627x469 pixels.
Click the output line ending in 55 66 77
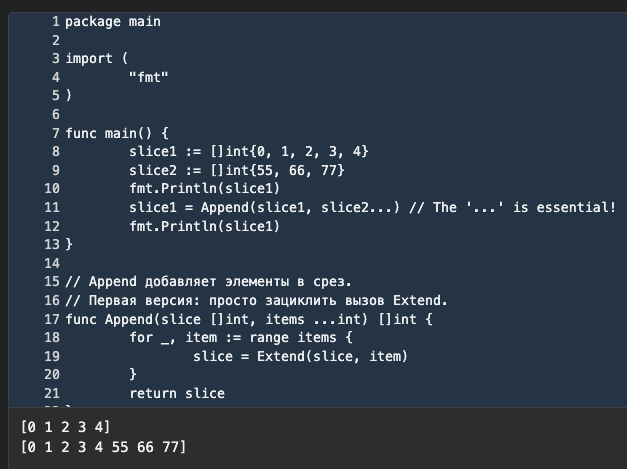point(103,446)
